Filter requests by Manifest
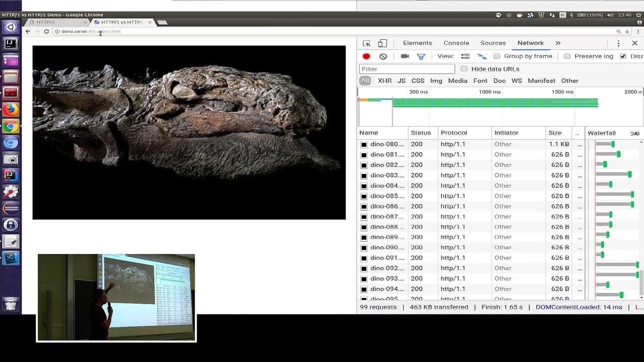Viewport: 644px width, 362px height. (541, 81)
